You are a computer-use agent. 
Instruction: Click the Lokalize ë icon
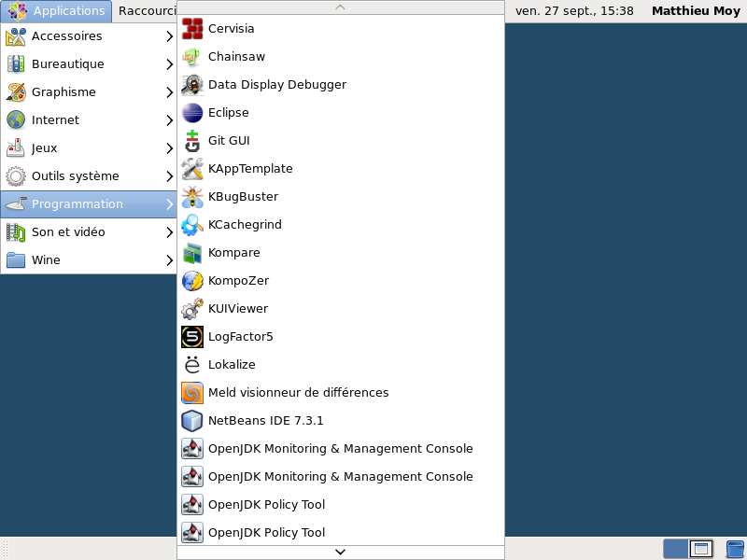point(192,365)
